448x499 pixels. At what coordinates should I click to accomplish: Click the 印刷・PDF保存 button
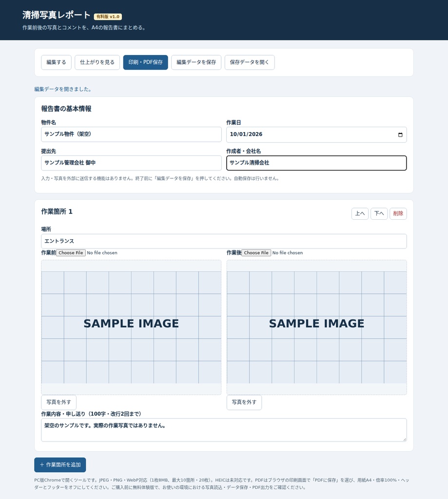[145, 62]
